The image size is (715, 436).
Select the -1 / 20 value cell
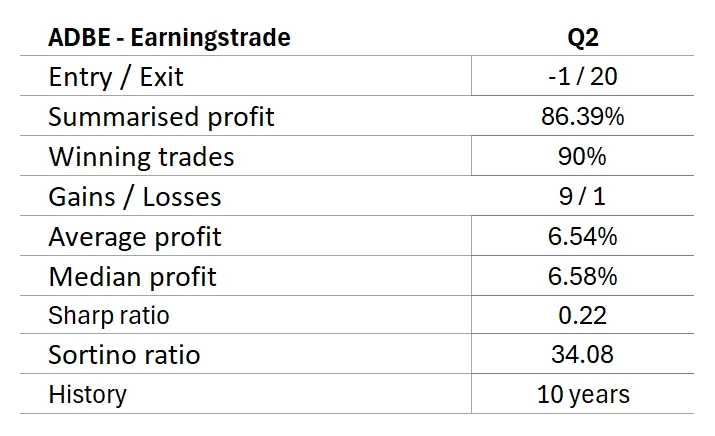coord(582,77)
